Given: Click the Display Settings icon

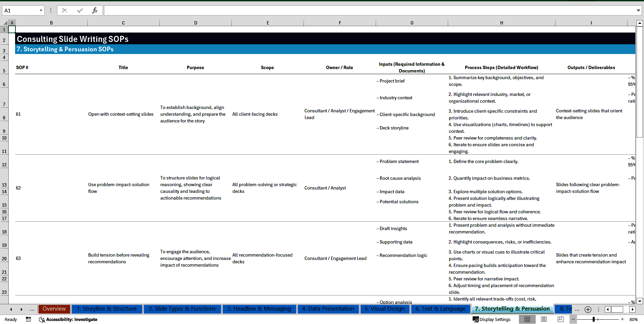Looking at the screenshot, I should point(475,319).
